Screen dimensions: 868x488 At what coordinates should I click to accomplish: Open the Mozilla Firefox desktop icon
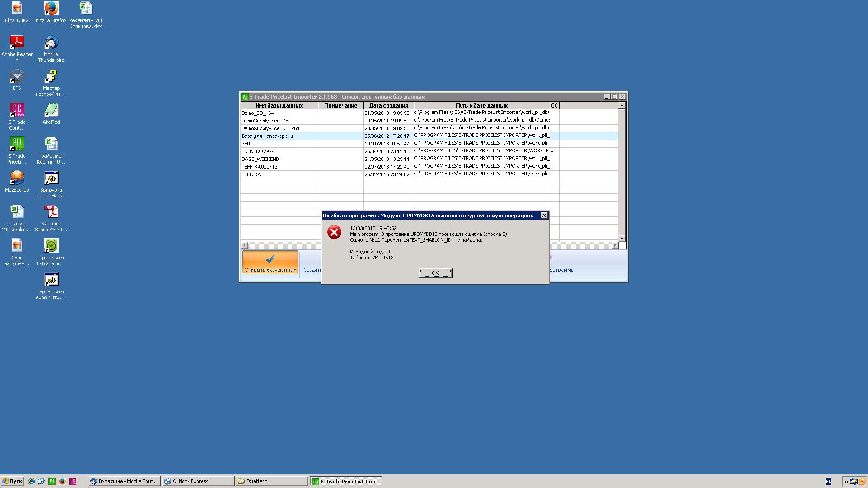pyautogui.click(x=51, y=12)
